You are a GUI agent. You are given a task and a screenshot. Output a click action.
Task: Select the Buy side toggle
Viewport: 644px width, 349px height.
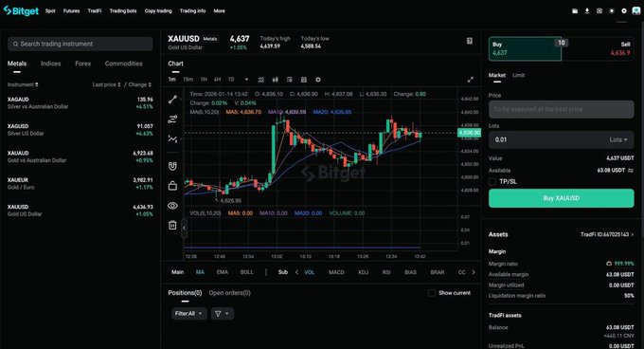click(x=525, y=48)
